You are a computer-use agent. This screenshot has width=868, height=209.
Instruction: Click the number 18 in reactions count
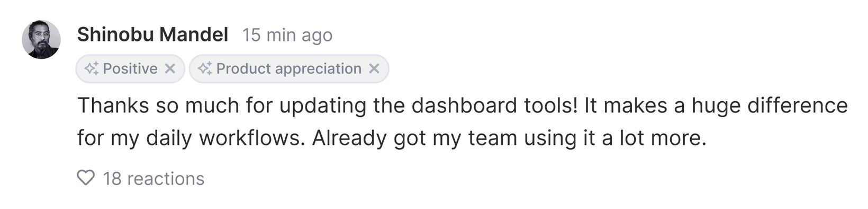click(112, 179)
